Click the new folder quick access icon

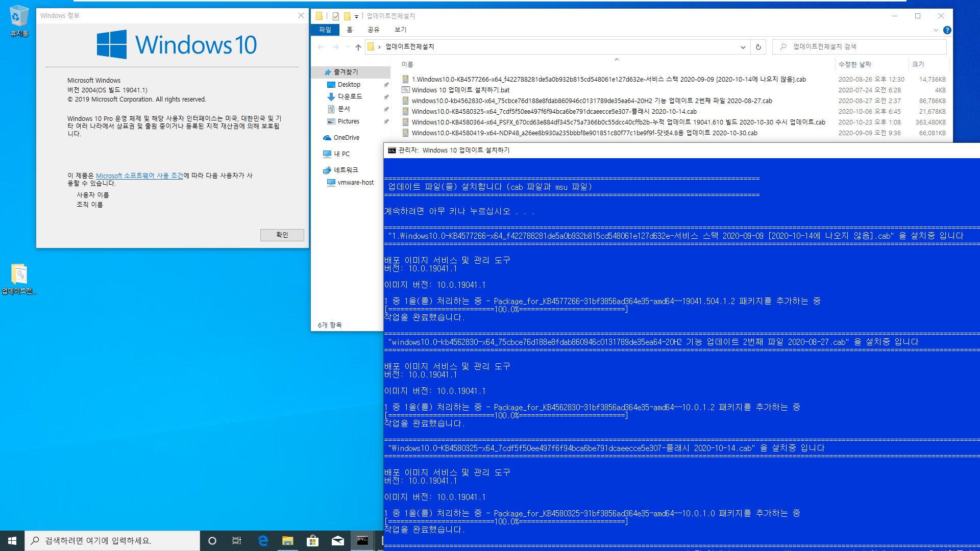347,16
